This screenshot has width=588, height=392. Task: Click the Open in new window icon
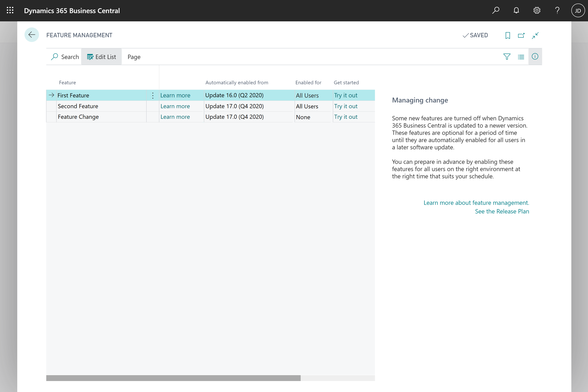click(x=522, y=35)
